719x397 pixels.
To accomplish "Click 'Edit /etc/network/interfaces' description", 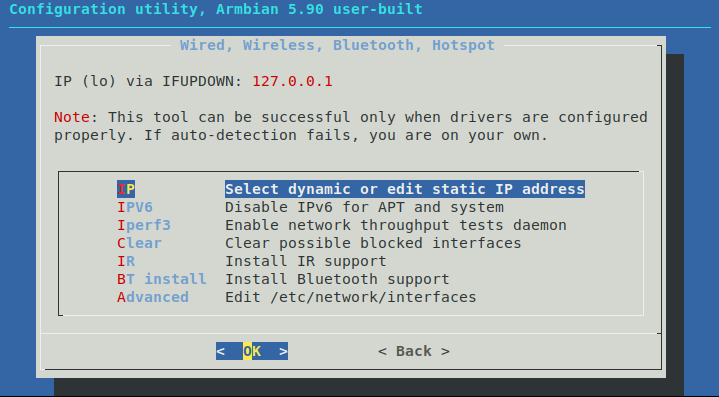I will pos(351,297).
